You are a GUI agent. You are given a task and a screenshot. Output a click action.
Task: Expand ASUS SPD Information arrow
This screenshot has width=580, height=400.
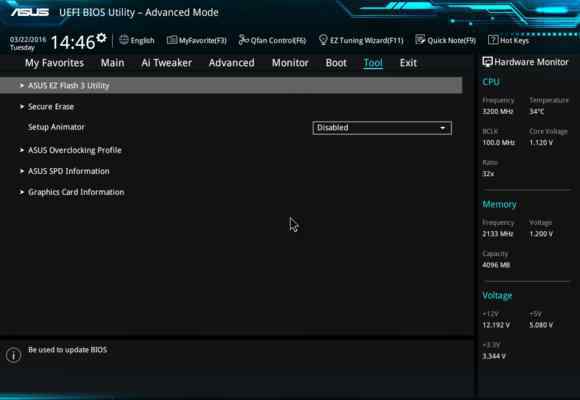pyautogui.click(x=22, y=171)
